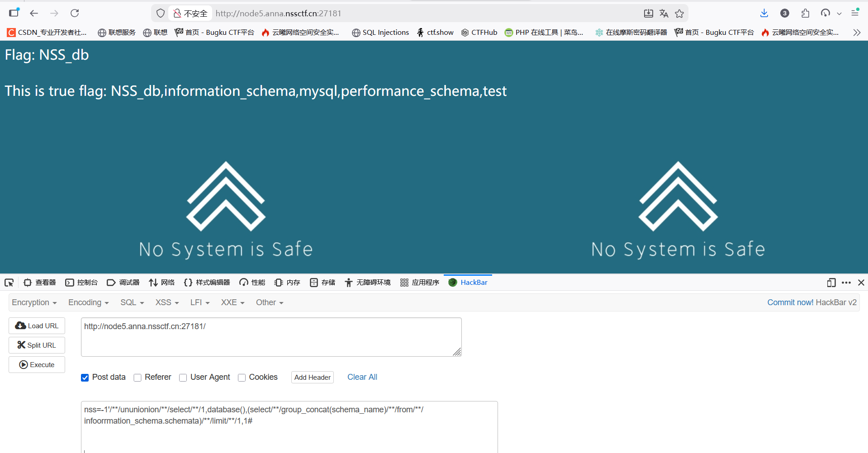868x453 pixels.
Task: Click the Split URL button
Action: (x=37, y=345)
